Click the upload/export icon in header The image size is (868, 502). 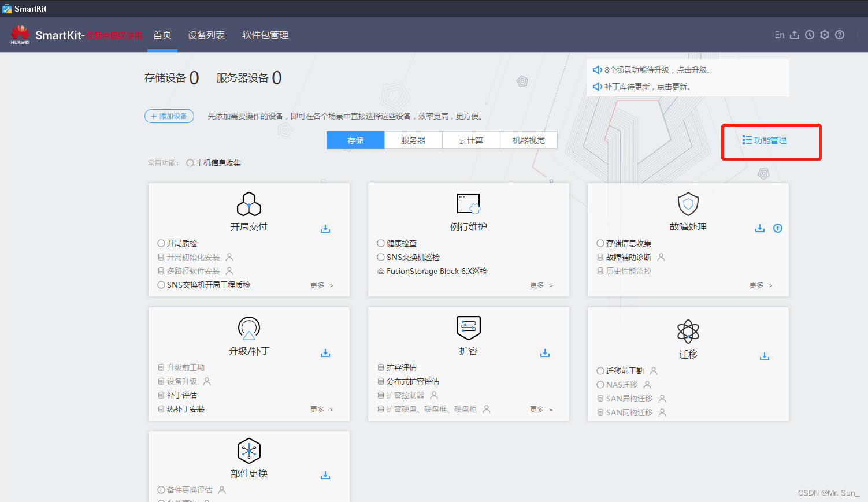[795, 35]
